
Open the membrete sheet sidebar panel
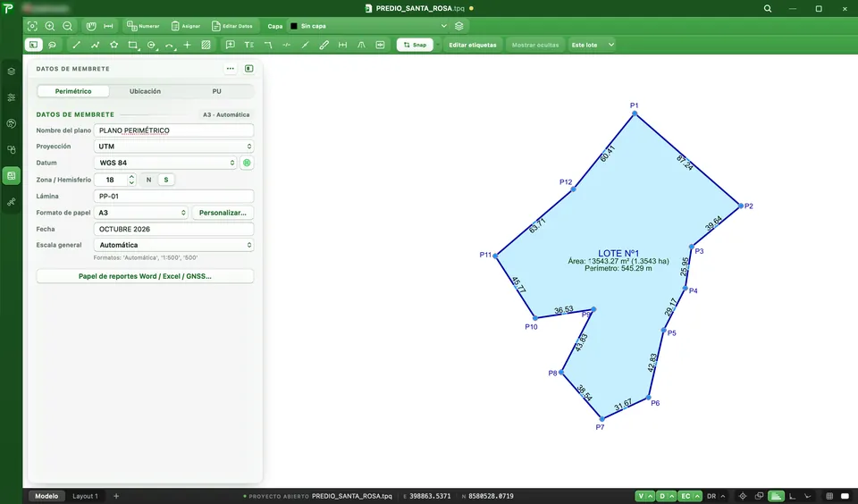click(x=11, y=176)
